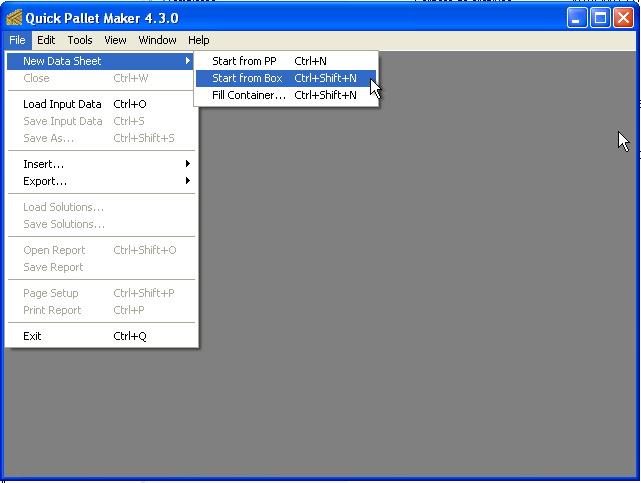
Task: Close the Quick Pallet Maker window
Action: (x=623, y=18)
